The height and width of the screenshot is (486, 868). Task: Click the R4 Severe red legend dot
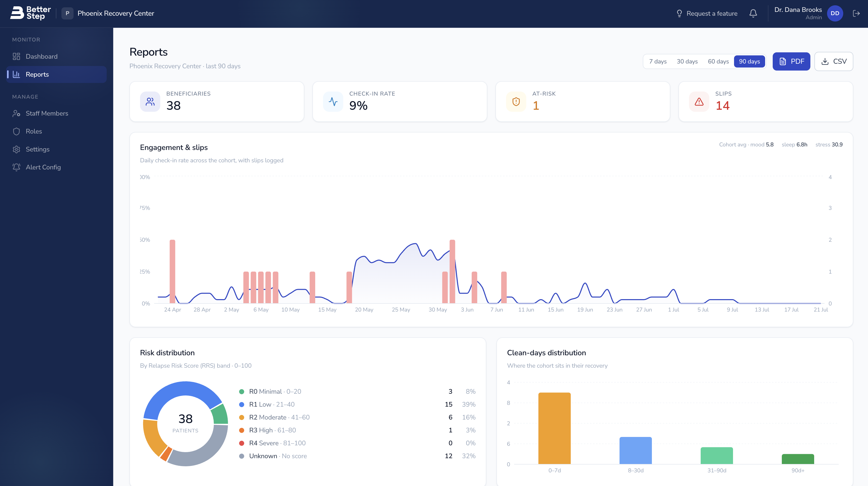(242, 443)
